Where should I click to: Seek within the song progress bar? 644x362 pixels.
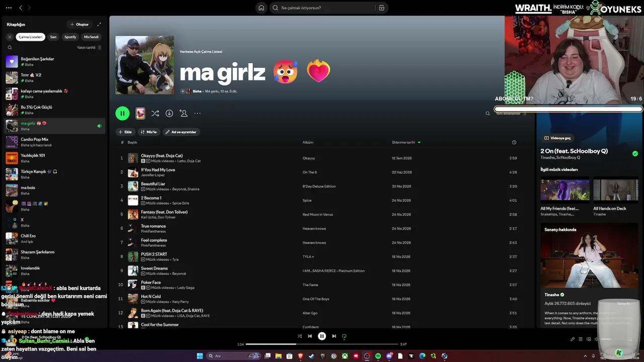tap(322, 344)
